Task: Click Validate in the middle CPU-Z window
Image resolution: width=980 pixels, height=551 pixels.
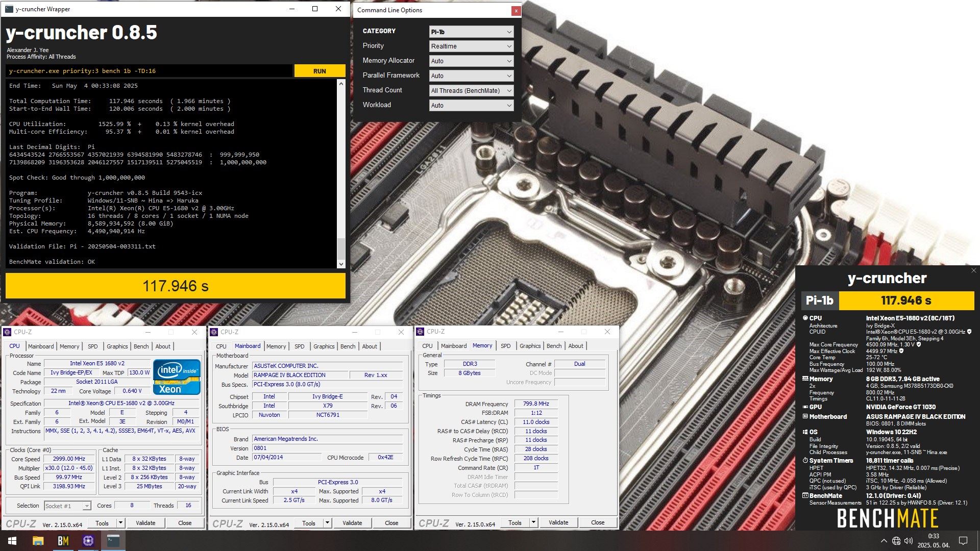Action: pos(352,523)
